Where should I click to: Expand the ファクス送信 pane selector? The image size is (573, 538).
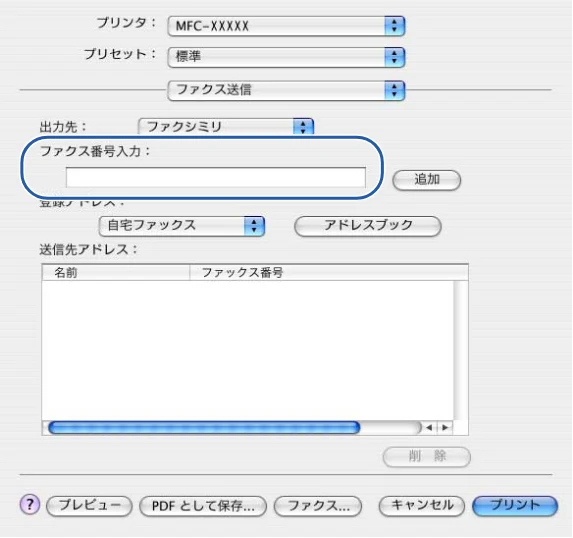pyautogui.click(x=286, y=90)
